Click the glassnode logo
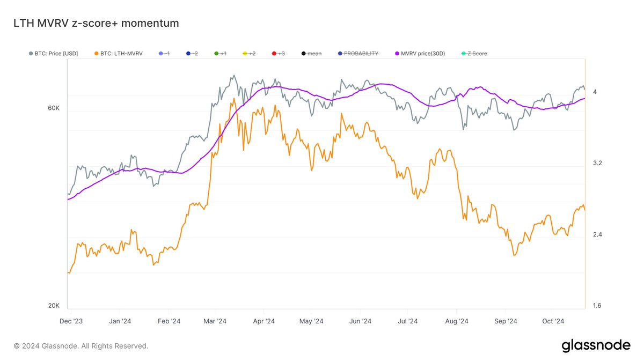Viewport: 644px width, 362px height. point(596,346)
